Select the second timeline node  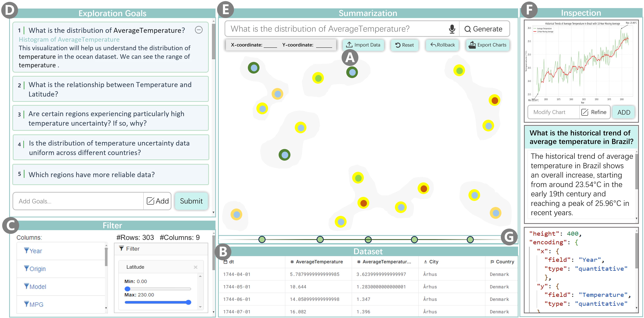coord(320,239)
